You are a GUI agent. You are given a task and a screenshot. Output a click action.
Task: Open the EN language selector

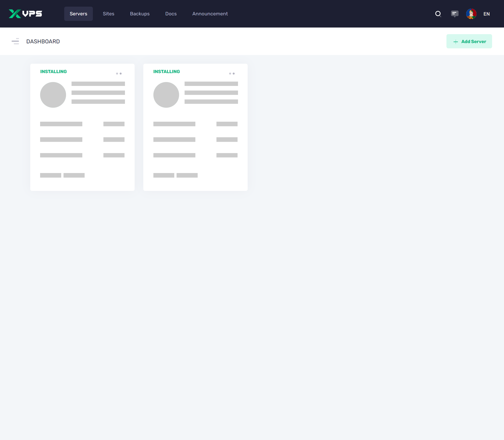[x=487, y=14]
